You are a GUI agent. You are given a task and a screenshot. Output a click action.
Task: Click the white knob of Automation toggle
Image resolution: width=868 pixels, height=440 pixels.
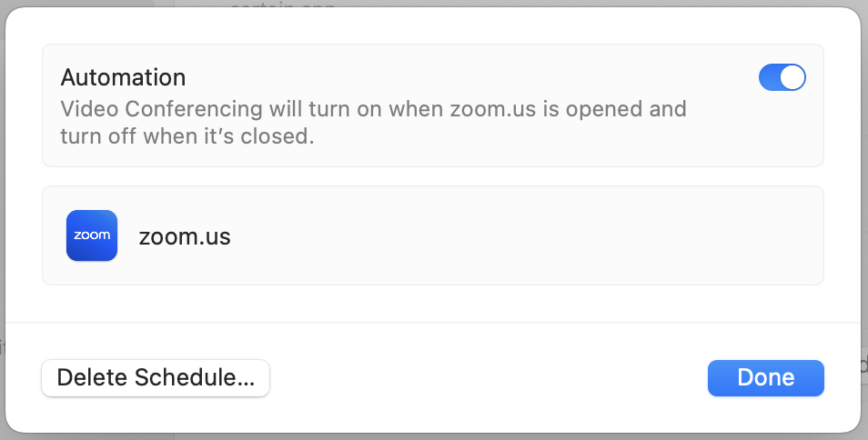pyautogui.click(x=792, y=77)
